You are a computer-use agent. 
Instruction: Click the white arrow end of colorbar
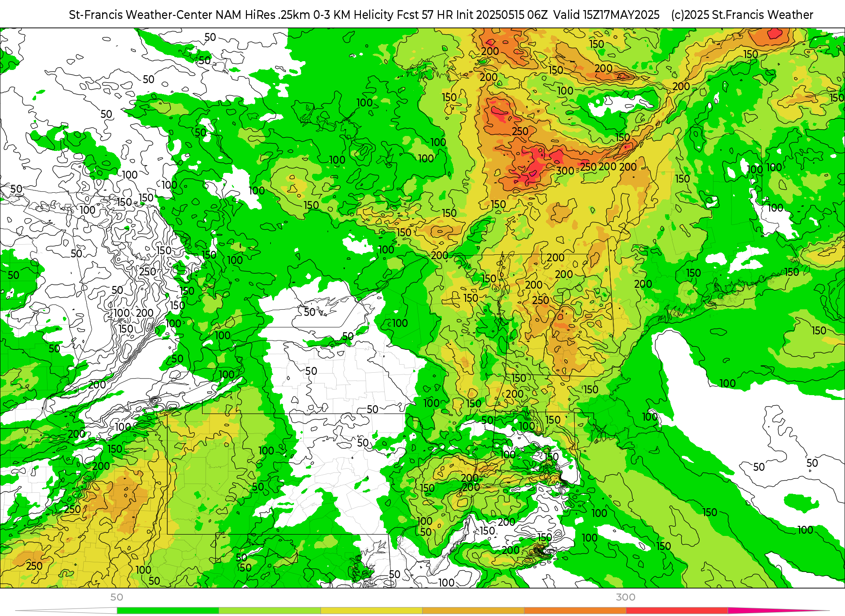pos(66,611)
